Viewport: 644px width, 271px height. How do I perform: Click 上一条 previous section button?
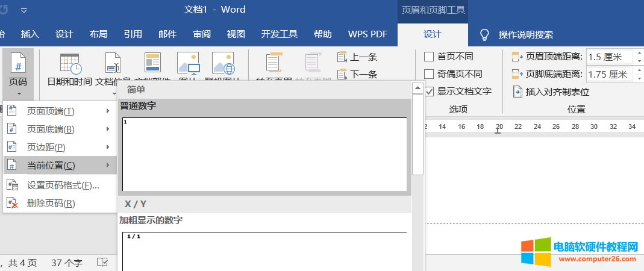tap(357, 57)
